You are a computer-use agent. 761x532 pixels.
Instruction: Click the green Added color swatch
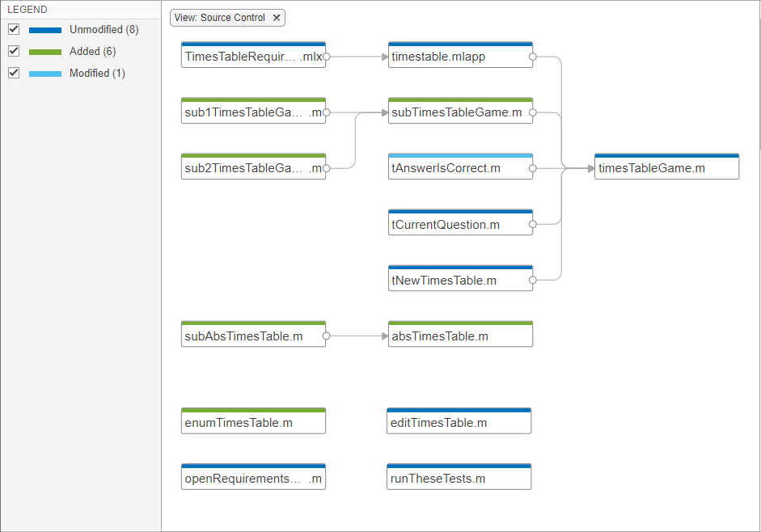(45, 52)
